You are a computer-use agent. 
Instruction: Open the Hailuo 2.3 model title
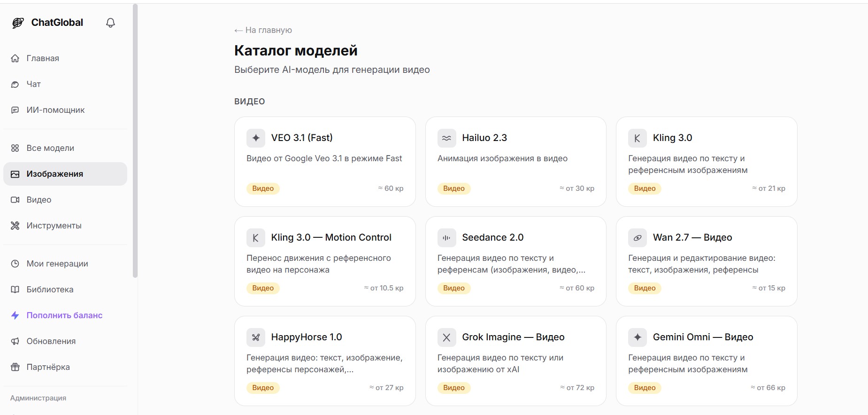click(484, 138)
